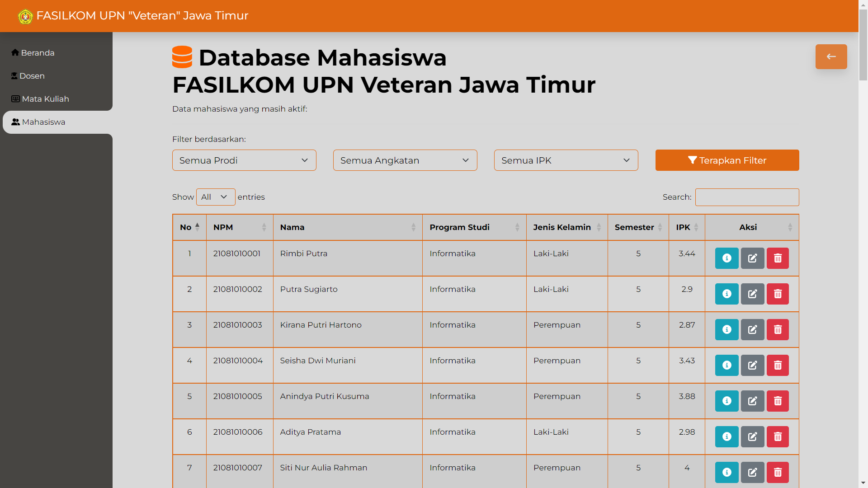Edit Anindya Putri Kusuma's record
Screen dimensions: 868x488
point(752,401)
